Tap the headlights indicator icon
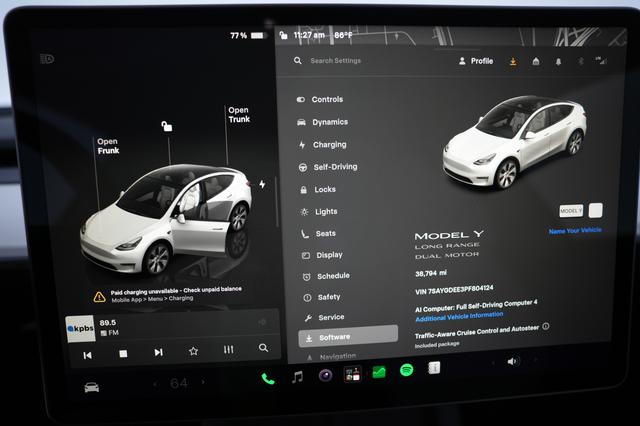640x426 pixels. [47, 59]
